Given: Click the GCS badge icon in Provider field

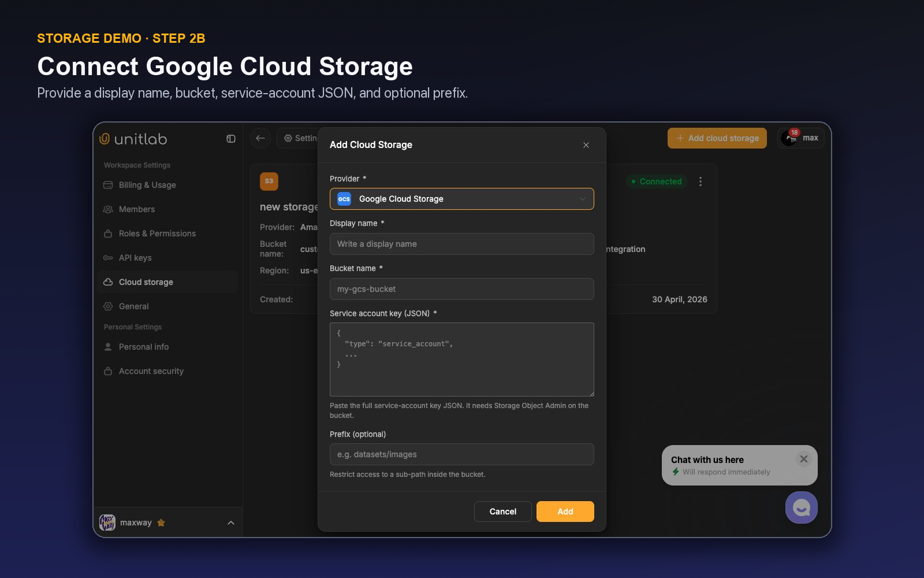Looking at the screenshot, I should coord(344,199).
